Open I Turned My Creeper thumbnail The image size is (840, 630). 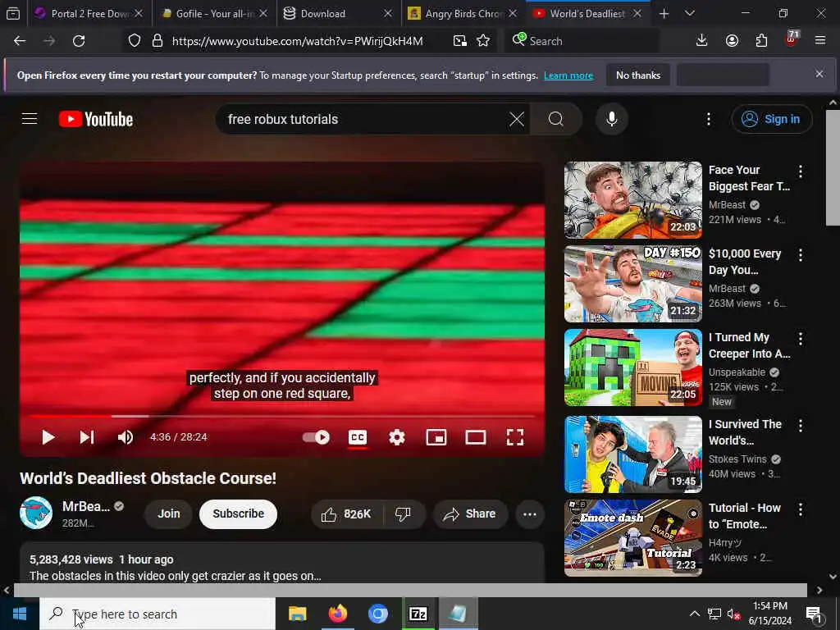point(632,367)
